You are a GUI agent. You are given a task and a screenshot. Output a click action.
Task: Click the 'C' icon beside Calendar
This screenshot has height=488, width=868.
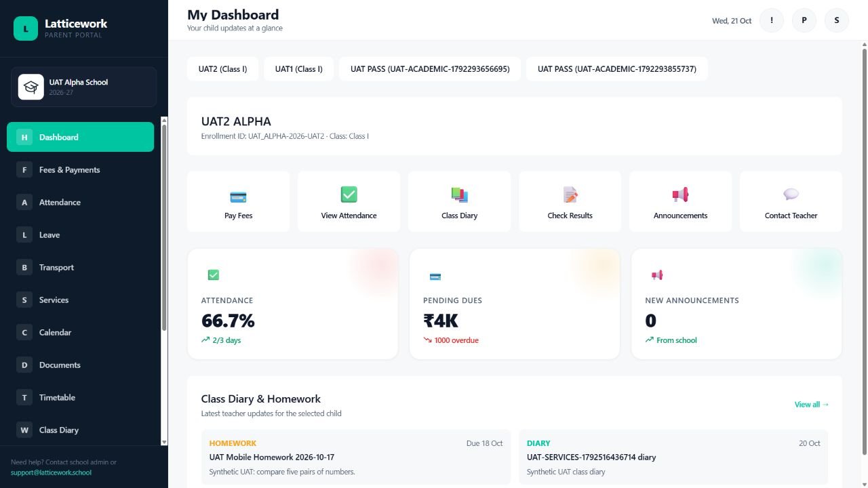coord(24,332)
